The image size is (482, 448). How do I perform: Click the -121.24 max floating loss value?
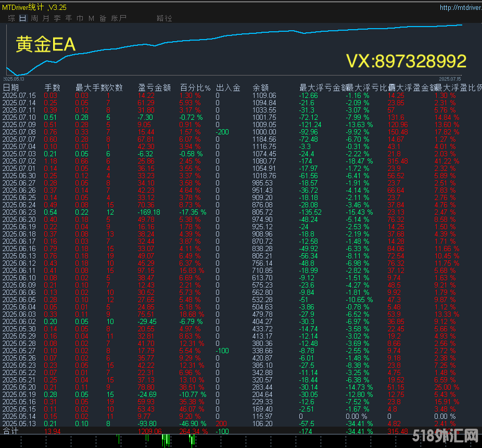[x=310, y=125]
